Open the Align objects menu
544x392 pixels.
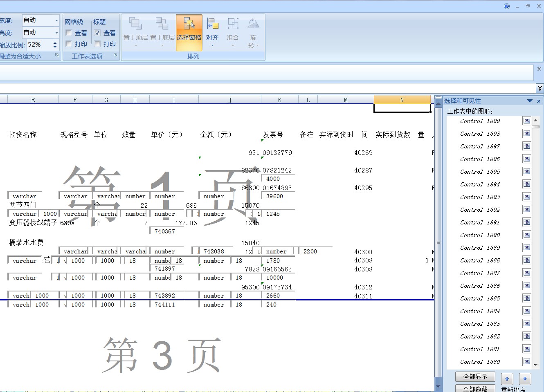pyautogui.click(x=212, y=33)
